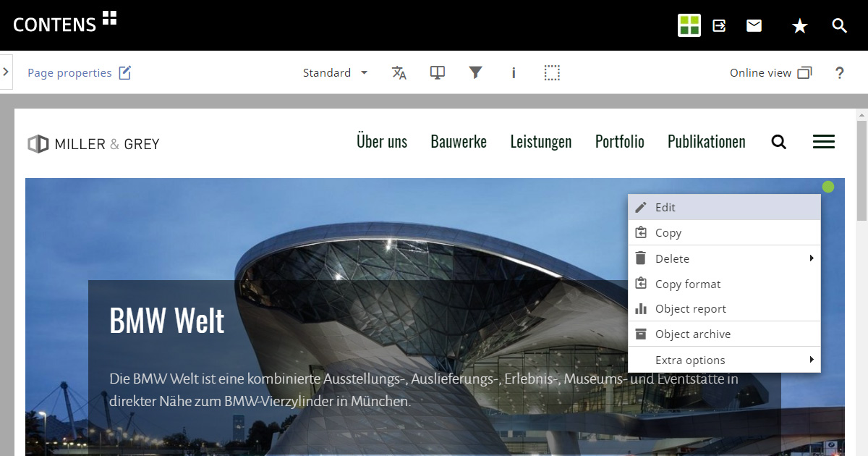Expand the Extra options submenu arrow
This screenshot has height=456, width=868.
pos(812,360)
